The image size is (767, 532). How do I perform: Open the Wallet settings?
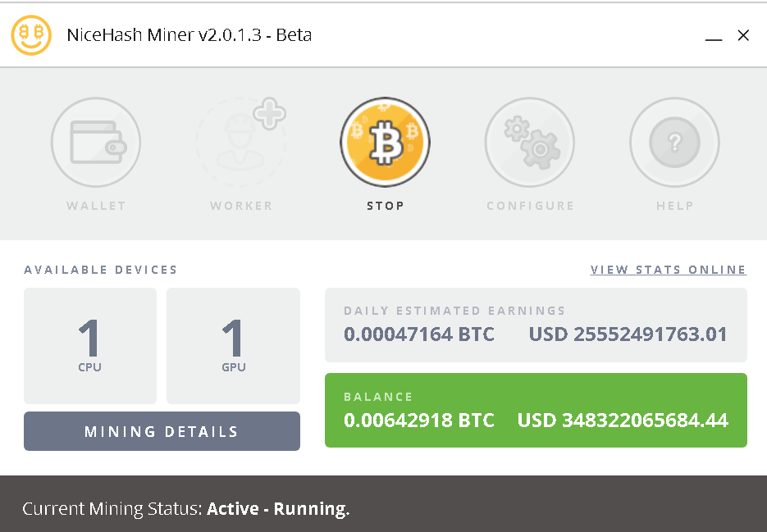coord(96,143)
